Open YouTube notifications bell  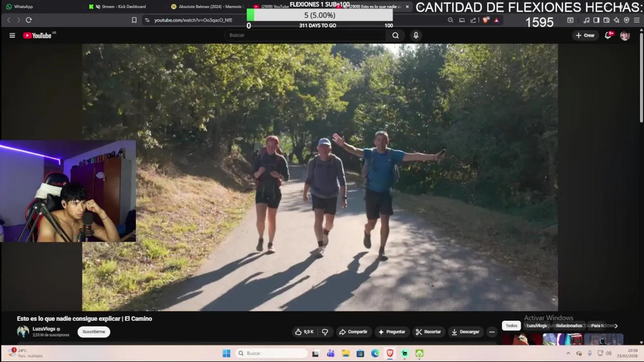(608, 35)
